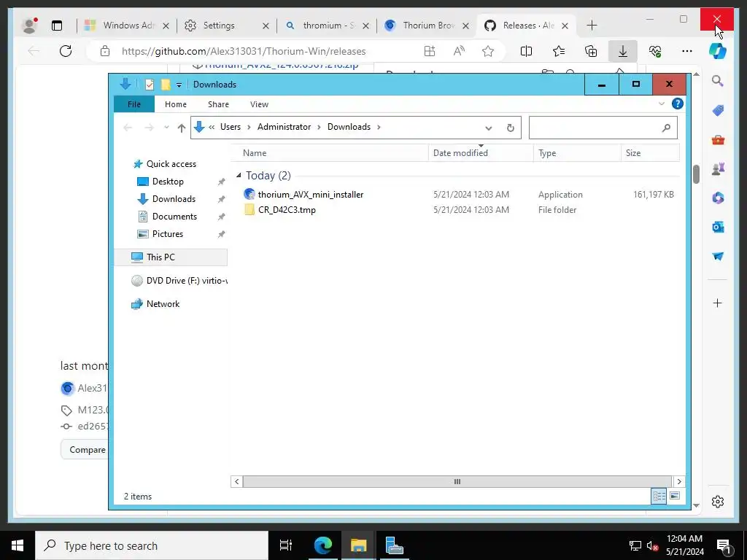
Task: Switch to Details view layout icon
Action: click(x=659, y=496)
